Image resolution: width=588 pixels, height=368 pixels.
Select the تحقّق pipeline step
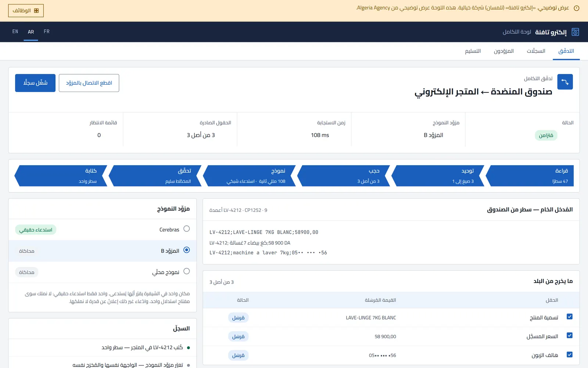(x=155, y=176)
